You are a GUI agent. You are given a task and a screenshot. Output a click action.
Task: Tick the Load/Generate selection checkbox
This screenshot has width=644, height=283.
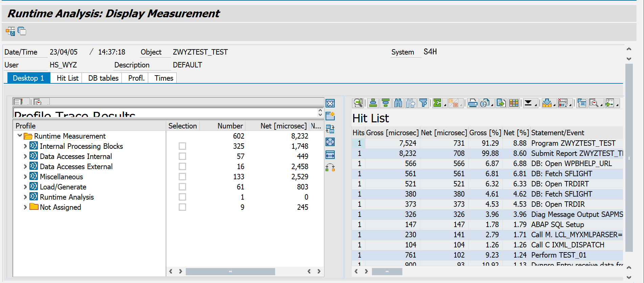182,187
